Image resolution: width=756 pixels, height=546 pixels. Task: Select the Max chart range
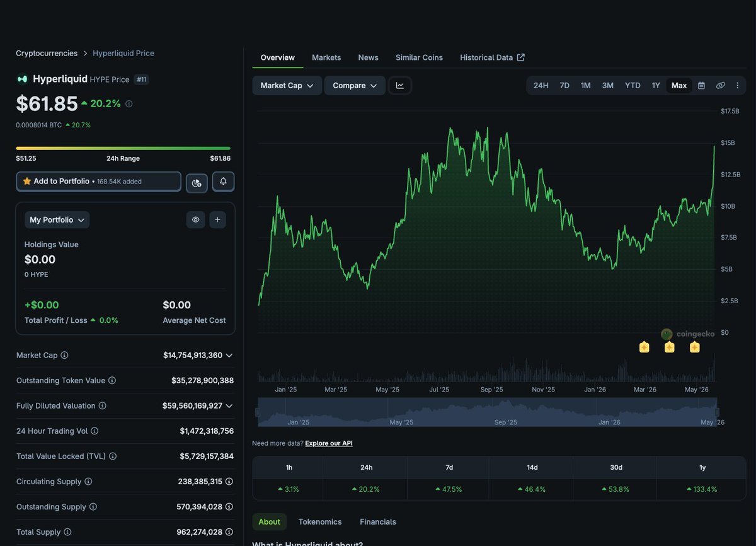pos(679,86)
